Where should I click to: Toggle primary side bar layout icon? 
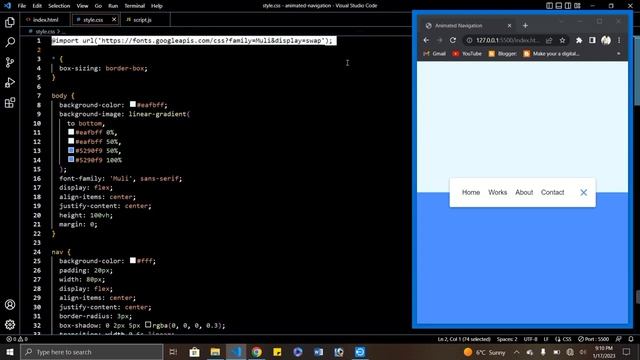click(x=549, y=6)
